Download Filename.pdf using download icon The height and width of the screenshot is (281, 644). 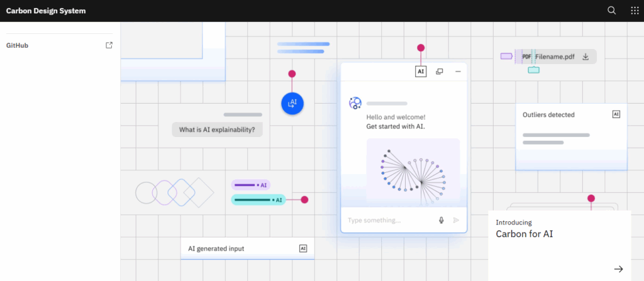[586, 57]
